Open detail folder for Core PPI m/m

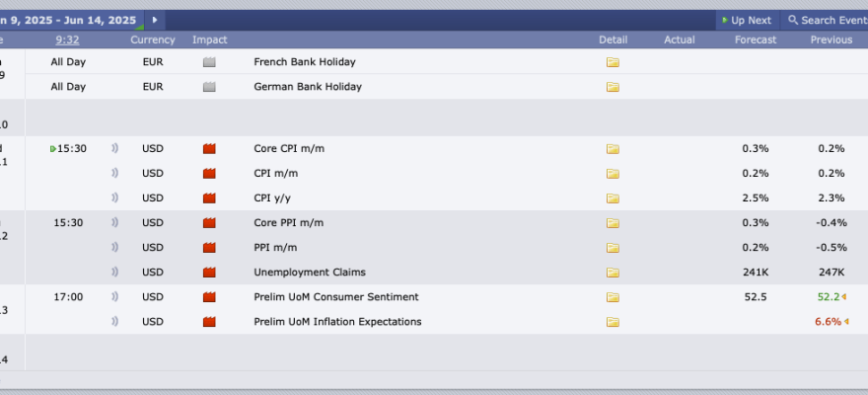(613, 223)
